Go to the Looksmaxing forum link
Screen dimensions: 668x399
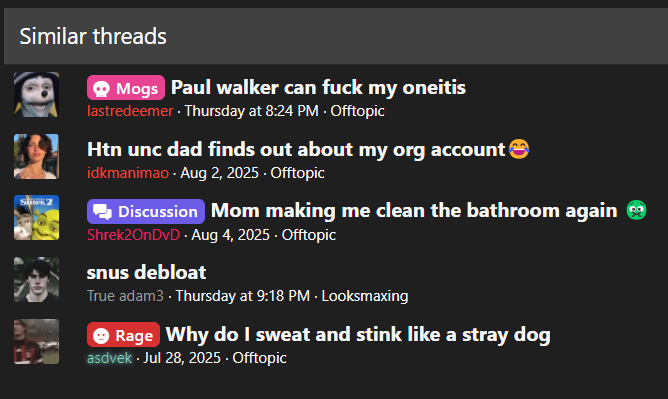[365, 296]
